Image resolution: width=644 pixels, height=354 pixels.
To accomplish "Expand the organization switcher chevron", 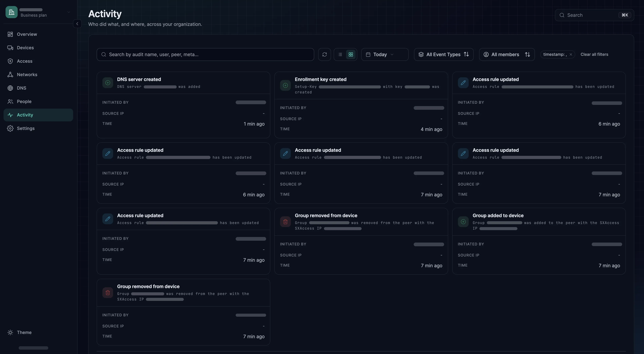I will (x=68, y=12).
